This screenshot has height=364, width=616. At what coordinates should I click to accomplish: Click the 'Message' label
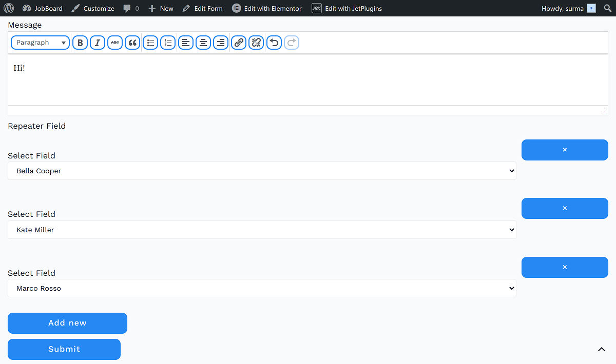25,25
